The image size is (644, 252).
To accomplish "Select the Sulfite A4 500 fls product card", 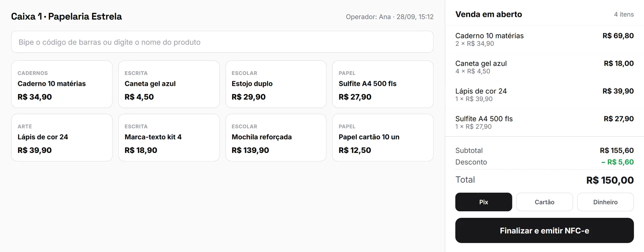I will coord(383,84).
